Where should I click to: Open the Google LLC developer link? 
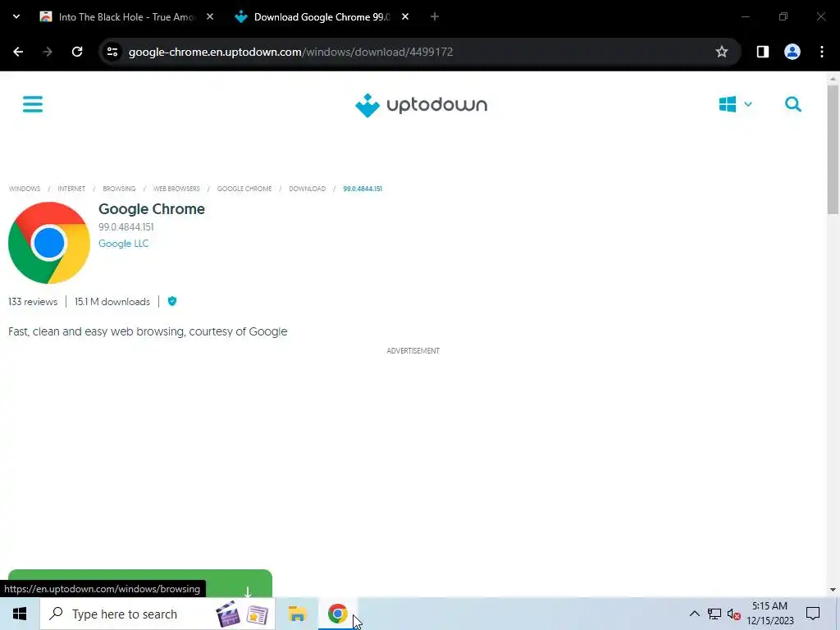click(123, 243)
